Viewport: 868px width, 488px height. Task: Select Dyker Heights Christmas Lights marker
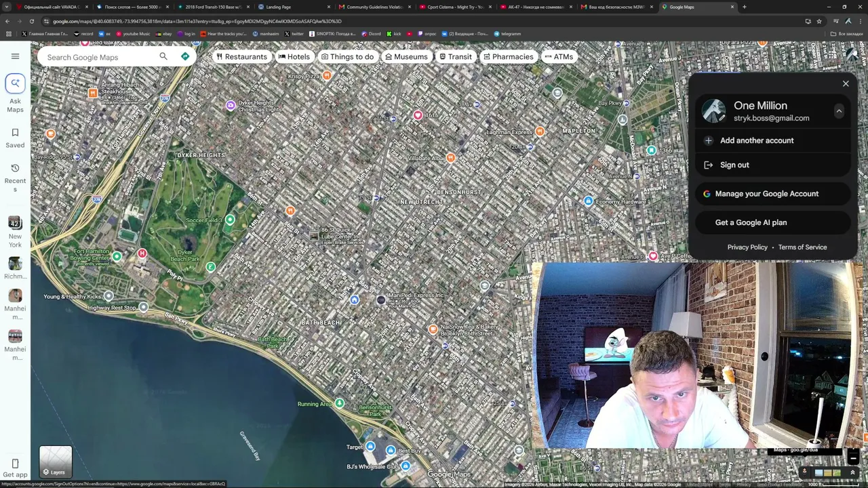coord(231,105)
